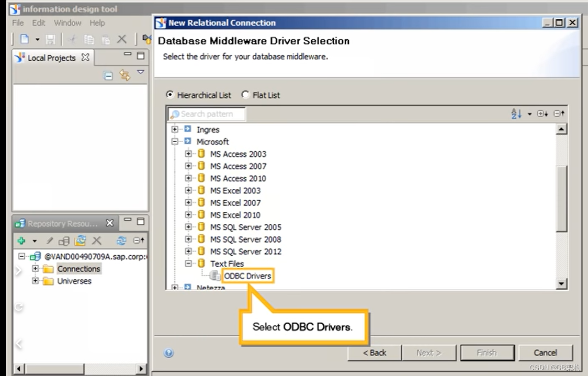This screenshot has width=588, height=376.
Task: Click the Collapse All icon in driver list
Action: [x=559, y=113]
